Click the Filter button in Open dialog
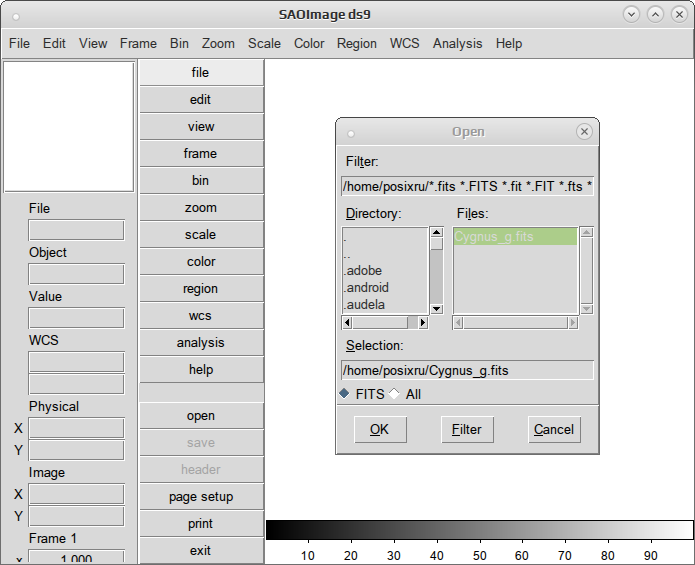 click(467, 429)
